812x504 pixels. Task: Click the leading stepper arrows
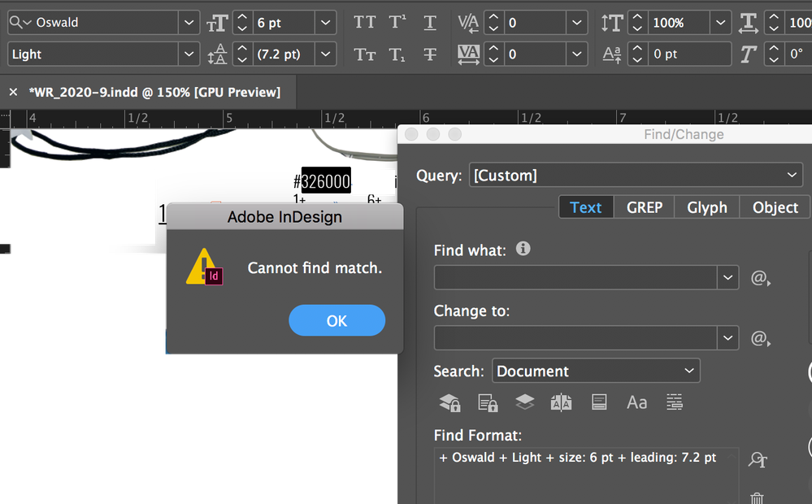(x=242, y=54)
